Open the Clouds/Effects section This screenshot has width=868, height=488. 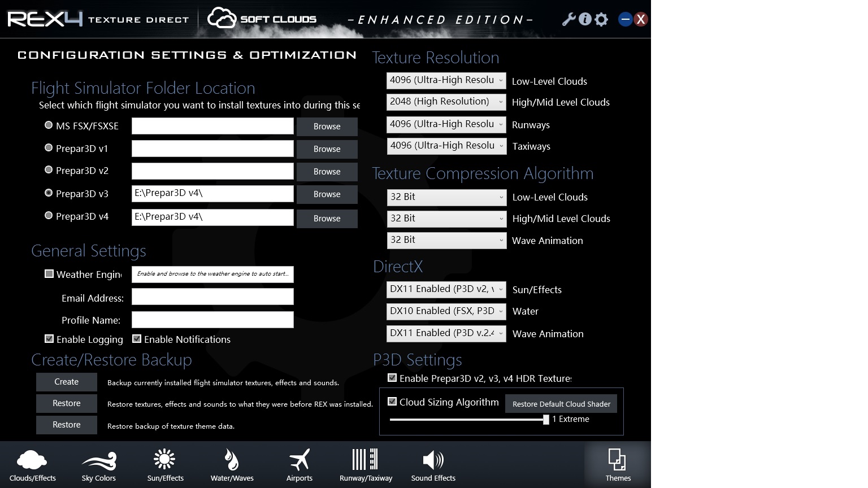coord(32,465)
